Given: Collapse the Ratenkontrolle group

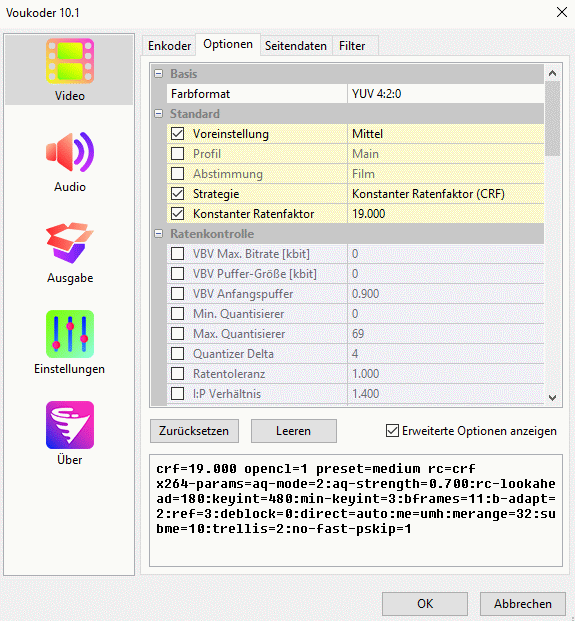Looking at the screenshot, I should (x=158, y=234).
